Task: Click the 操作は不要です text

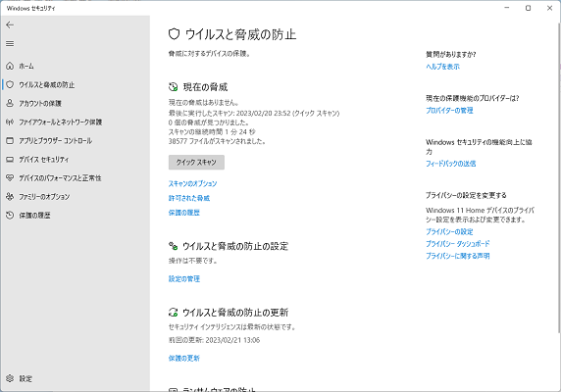Action: click(x=193, y=261)
